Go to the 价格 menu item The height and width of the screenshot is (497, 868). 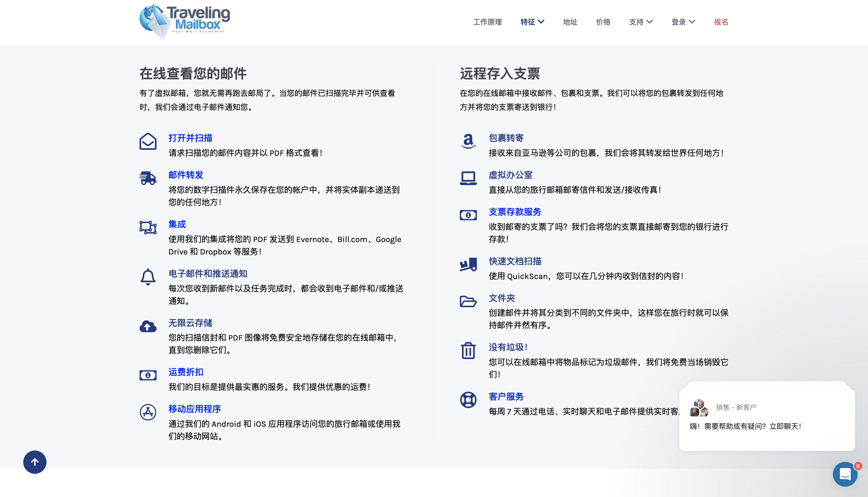click(x=603, y=22)
